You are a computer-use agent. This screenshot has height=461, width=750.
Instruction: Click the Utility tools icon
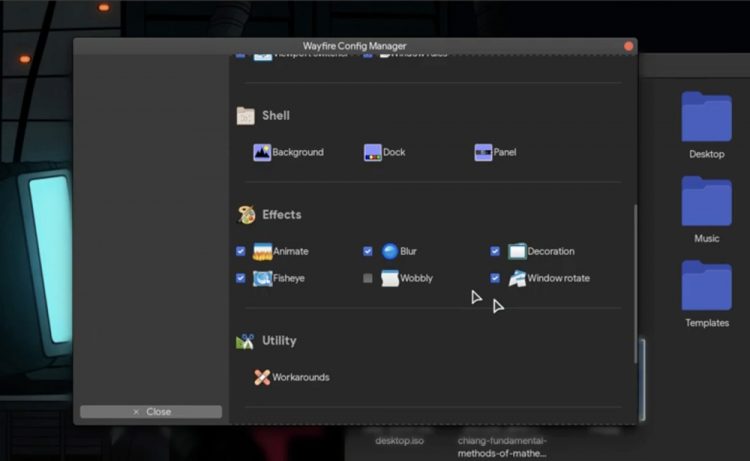tap(245, 341)
